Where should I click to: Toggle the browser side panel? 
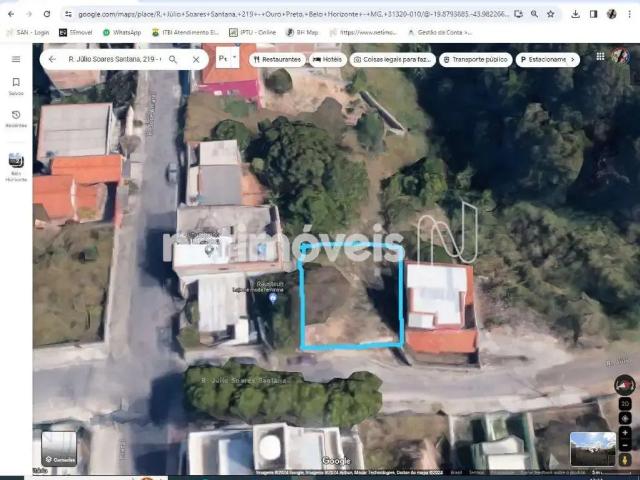tap(593, 14)
